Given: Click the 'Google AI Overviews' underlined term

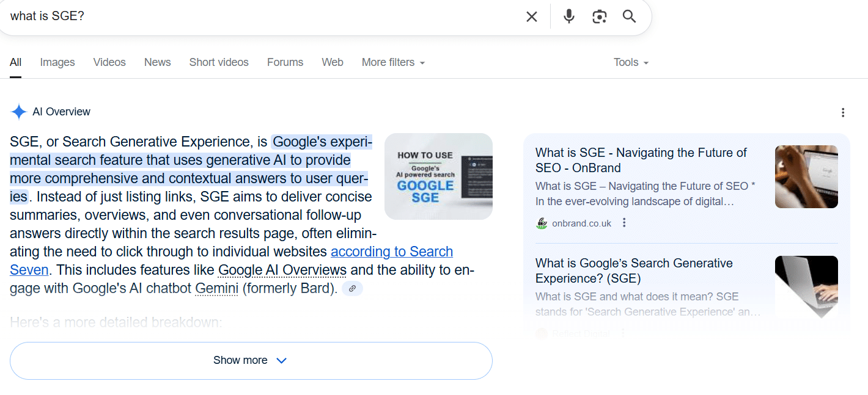Looking at the screenshot, I should pyautogui.click(x=282, y=270).
